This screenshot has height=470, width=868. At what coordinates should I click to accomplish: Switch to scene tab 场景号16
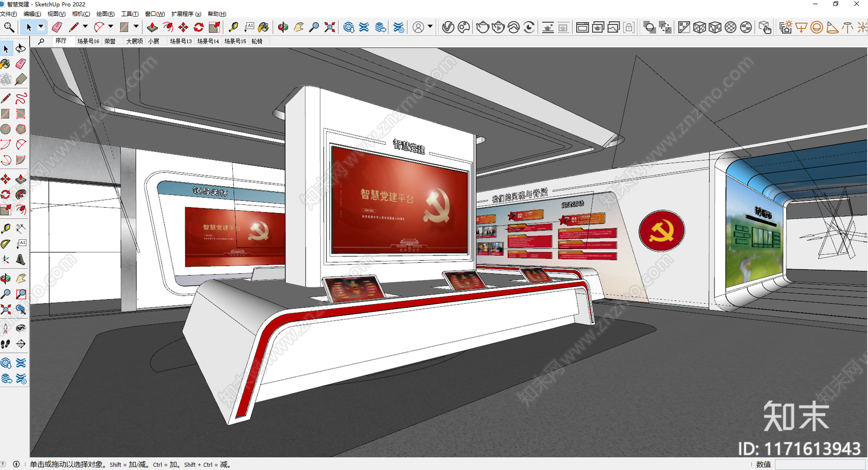point(88,41)
